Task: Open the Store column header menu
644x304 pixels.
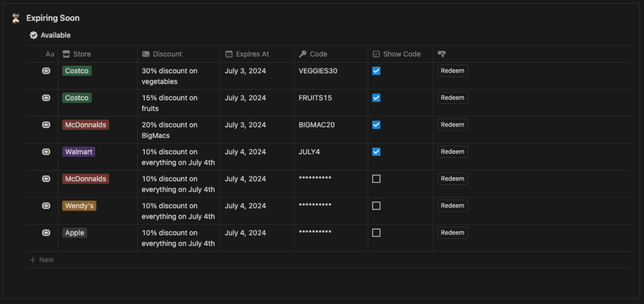Action: click(x=98, y=54)
